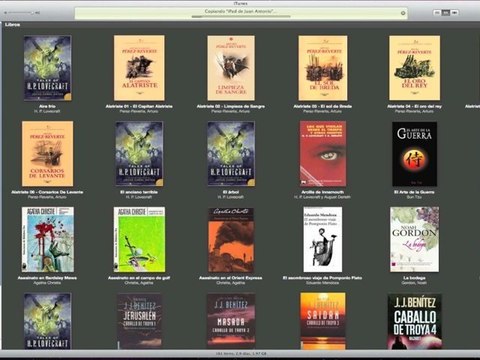Viewport: 480px width, 360px height.
Task: Select Pomponio Flato book cover
Action: tap(323, 239)
